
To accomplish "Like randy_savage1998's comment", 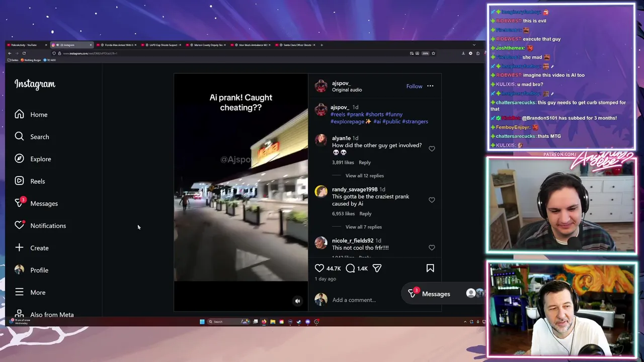I will (x=432, y=200).
